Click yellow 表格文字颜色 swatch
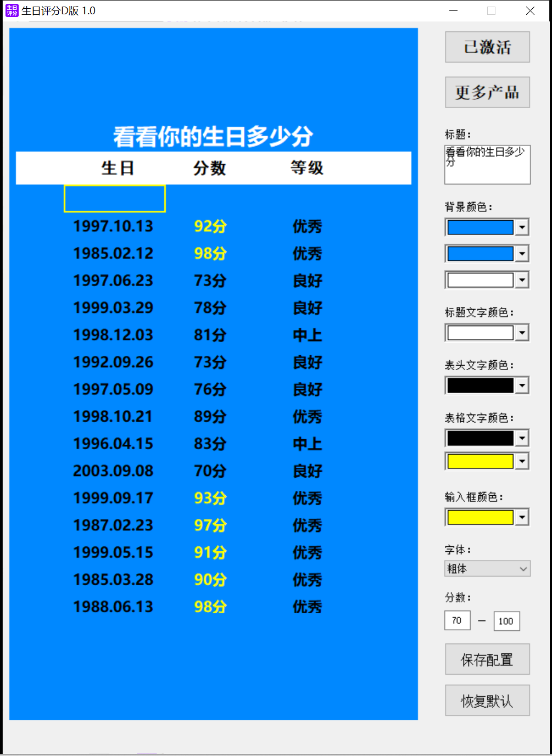 click(x=480, y=461)
